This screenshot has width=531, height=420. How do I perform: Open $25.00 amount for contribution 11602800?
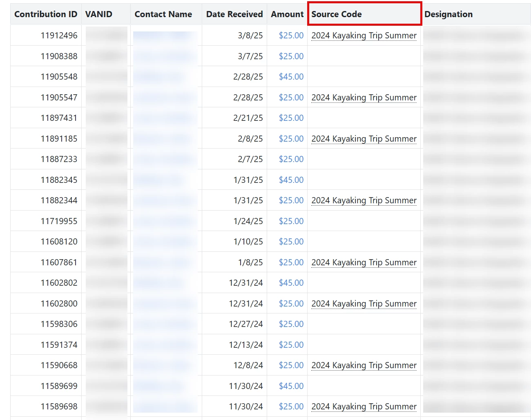coord(291,304)
